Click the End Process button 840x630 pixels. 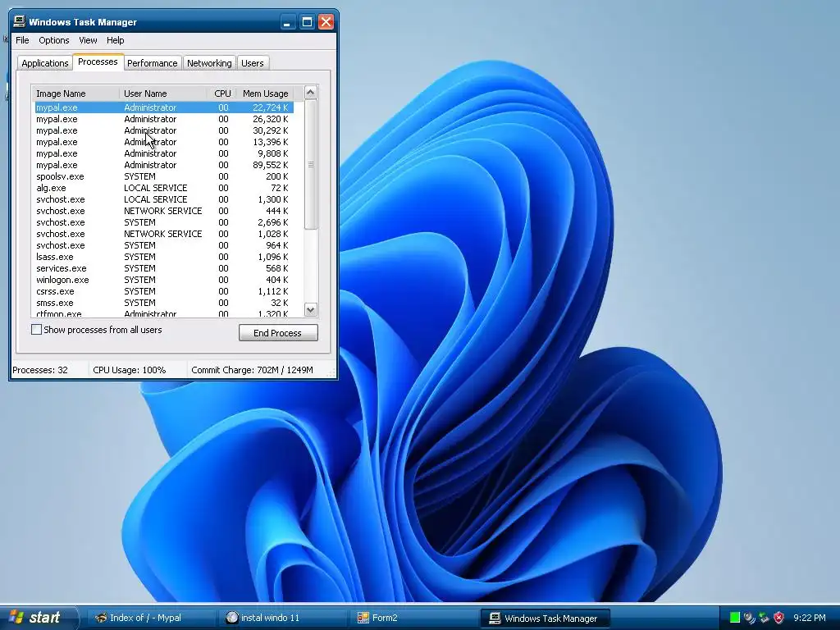(x=278, y=333)
